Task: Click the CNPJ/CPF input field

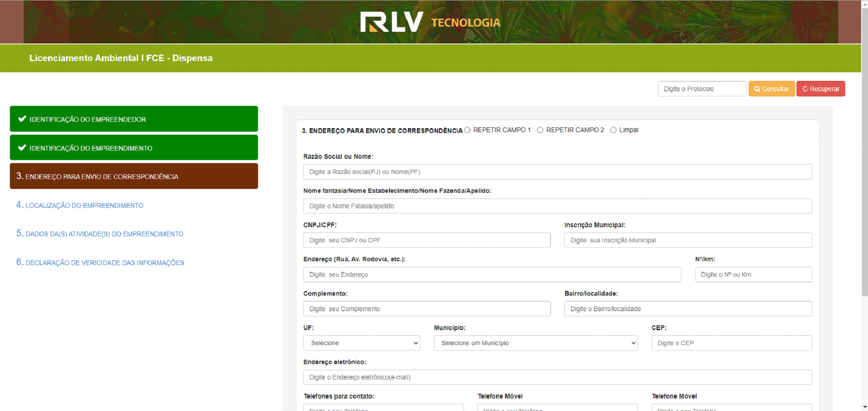Action: [427, 240]
